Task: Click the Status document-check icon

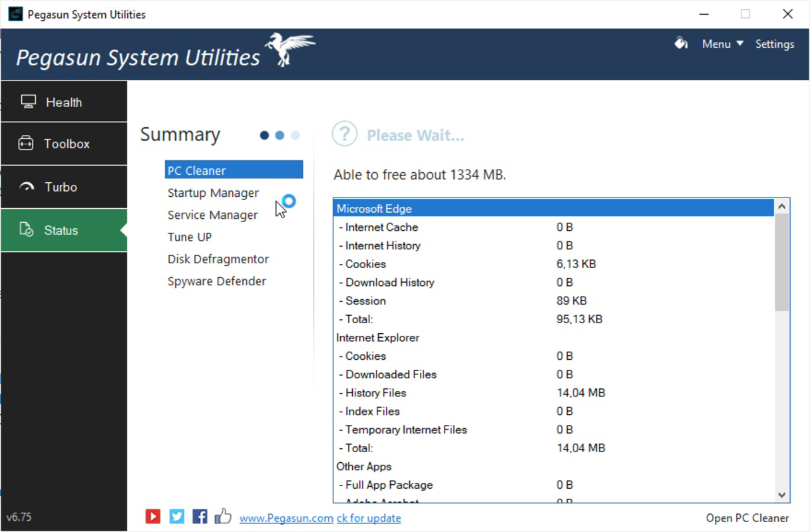Action: (27, 230)
